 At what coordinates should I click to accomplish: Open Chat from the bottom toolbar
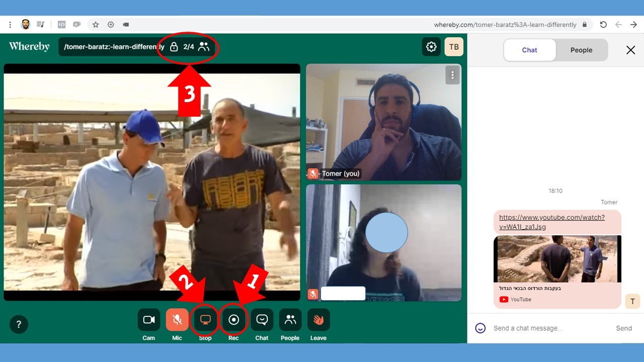262,320
